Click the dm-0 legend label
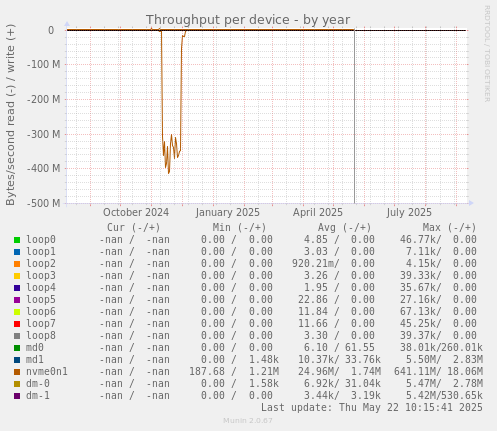 [x=38, y=384]
